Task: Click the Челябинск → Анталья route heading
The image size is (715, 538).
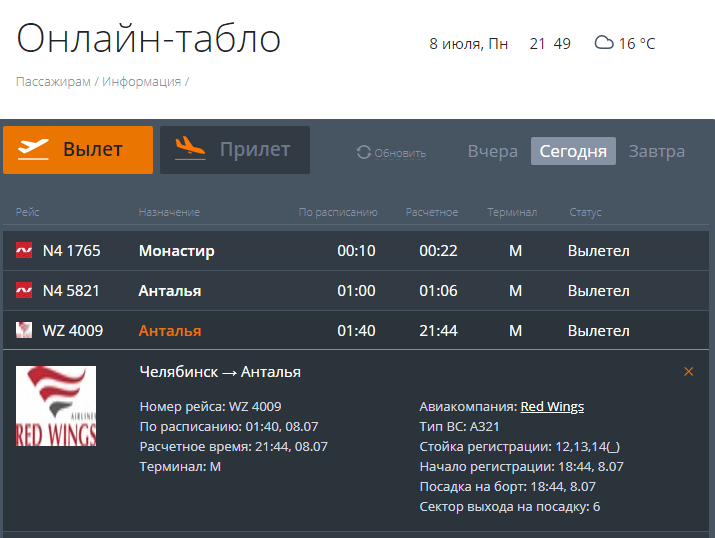Action: 220,372
